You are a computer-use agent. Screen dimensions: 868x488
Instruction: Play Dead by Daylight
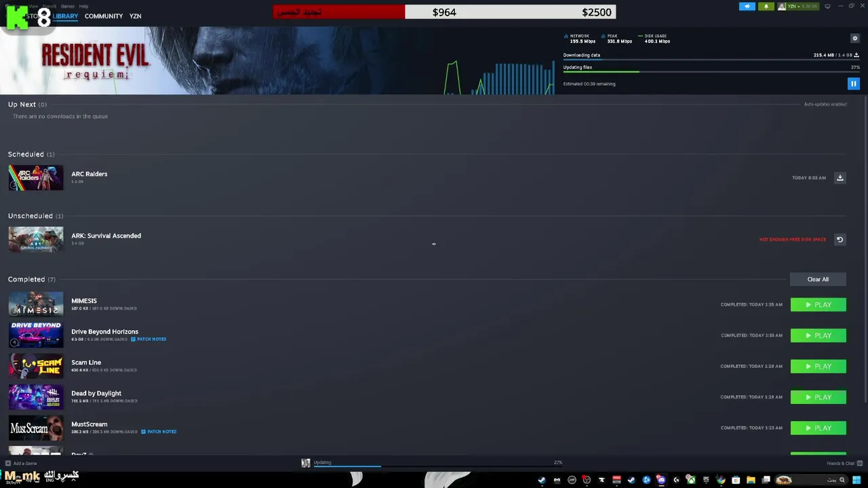(x=818, y=397)
